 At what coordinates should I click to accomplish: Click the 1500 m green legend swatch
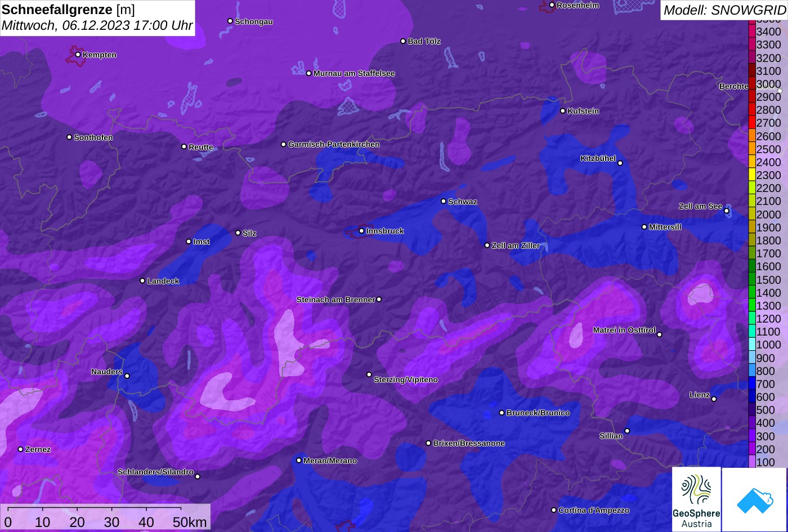[752, 279]
